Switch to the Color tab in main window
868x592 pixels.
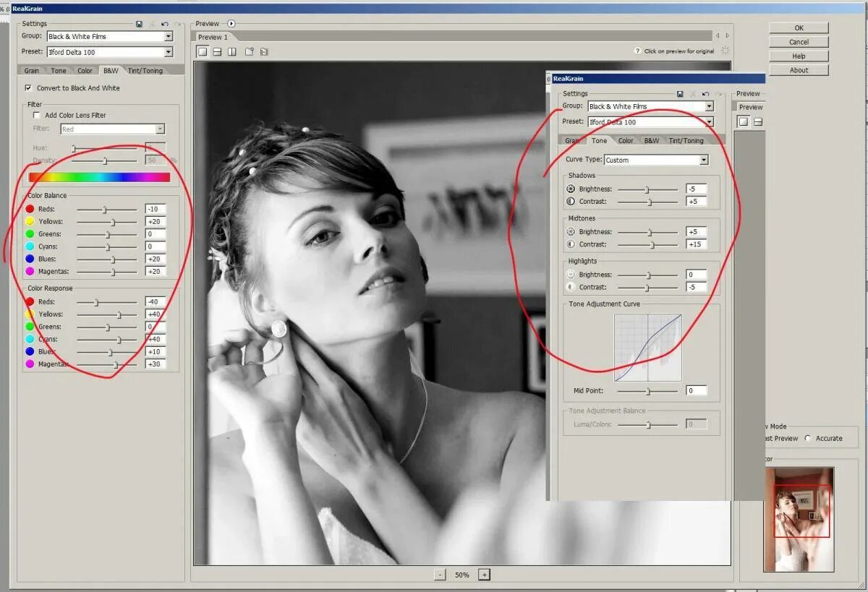tap(85, 70)
